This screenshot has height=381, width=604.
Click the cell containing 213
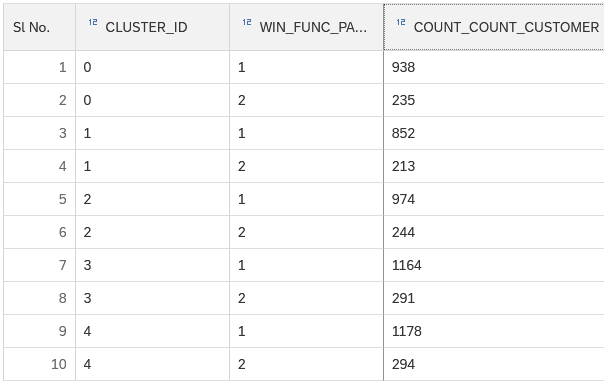[494, 166]
